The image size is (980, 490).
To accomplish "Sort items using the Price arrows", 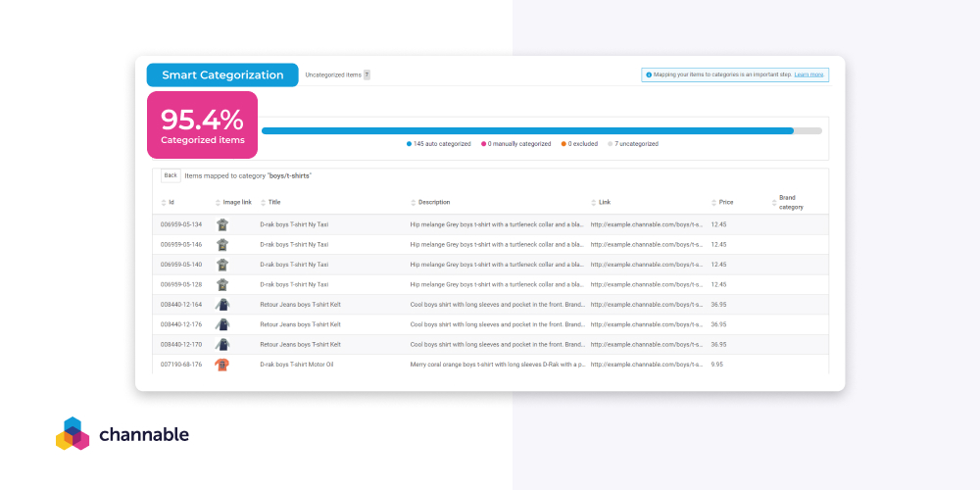I will point(713,203).
